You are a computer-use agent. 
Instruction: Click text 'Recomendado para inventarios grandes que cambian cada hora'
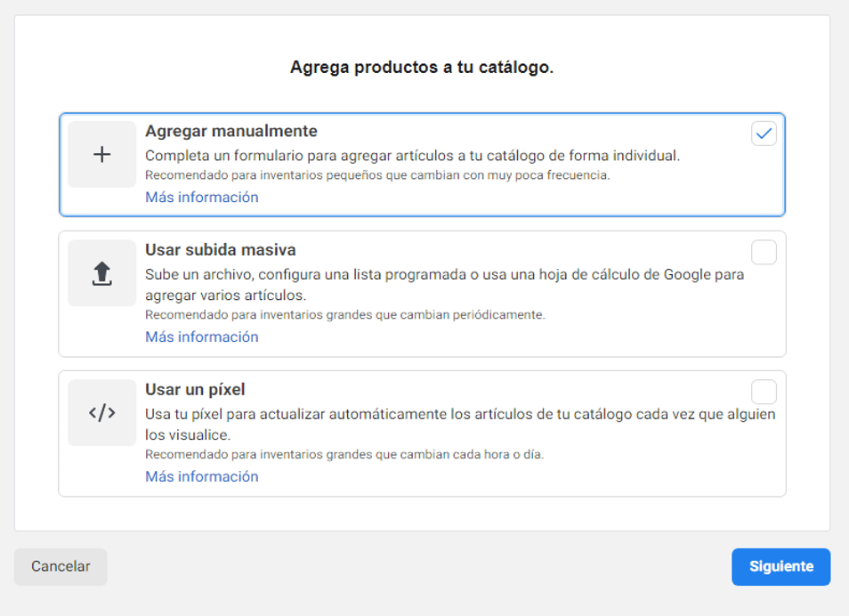[x=327, y=455]
